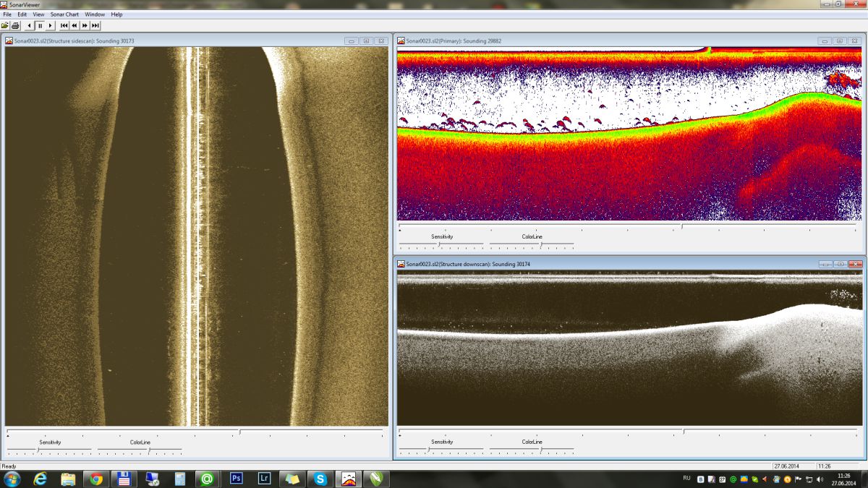Jump to the first sounding
The width and height of the screenshot is (868, 488).
tap(64, 25)
